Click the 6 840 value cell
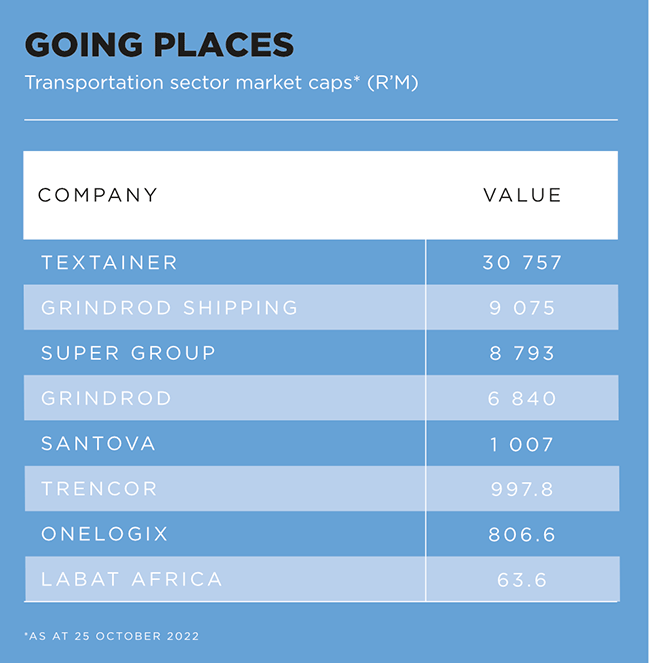This screenshot has height=663, width=650. (x=522, y=398)
